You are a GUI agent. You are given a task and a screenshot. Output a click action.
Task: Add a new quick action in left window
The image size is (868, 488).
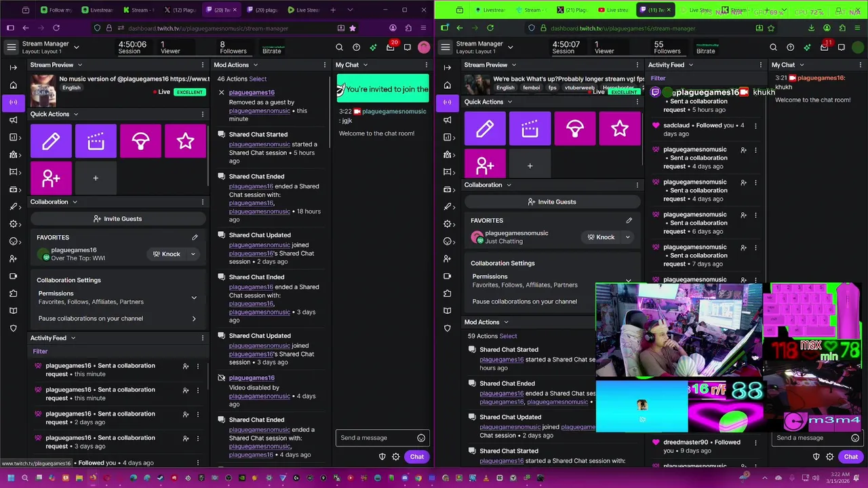coord(96,178)
